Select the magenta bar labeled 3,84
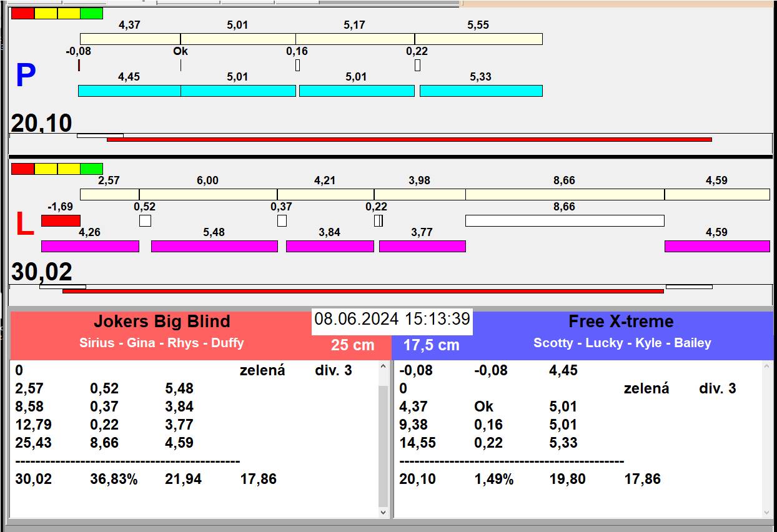 [330, 246]
